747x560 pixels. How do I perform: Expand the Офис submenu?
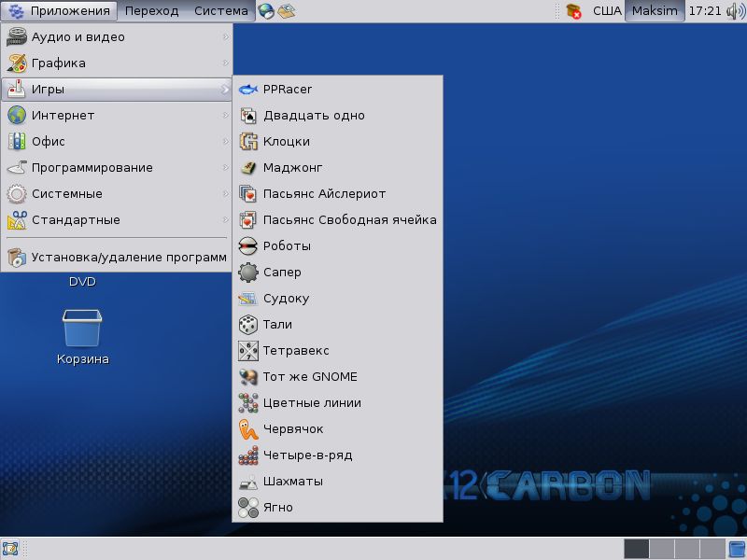pos(116,142)
